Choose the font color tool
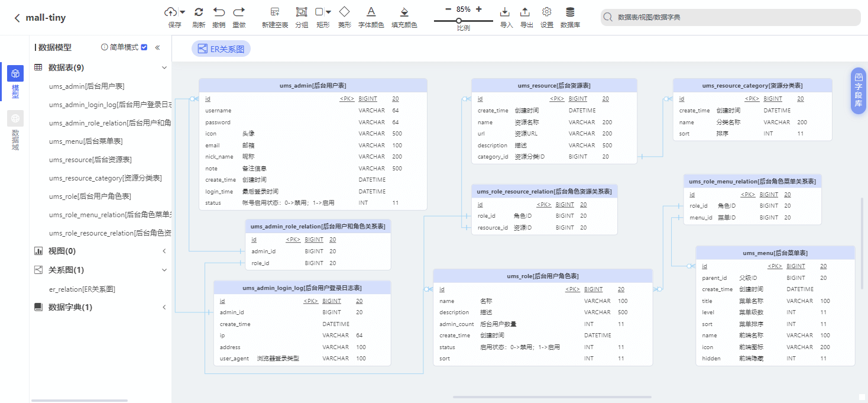The image size is (868, 403). (371, 12)
